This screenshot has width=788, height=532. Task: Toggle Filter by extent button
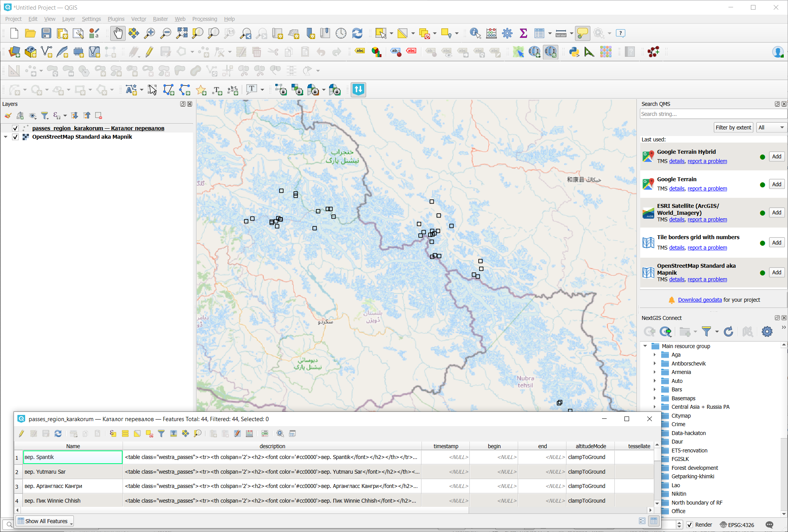(x=733, y=127)
